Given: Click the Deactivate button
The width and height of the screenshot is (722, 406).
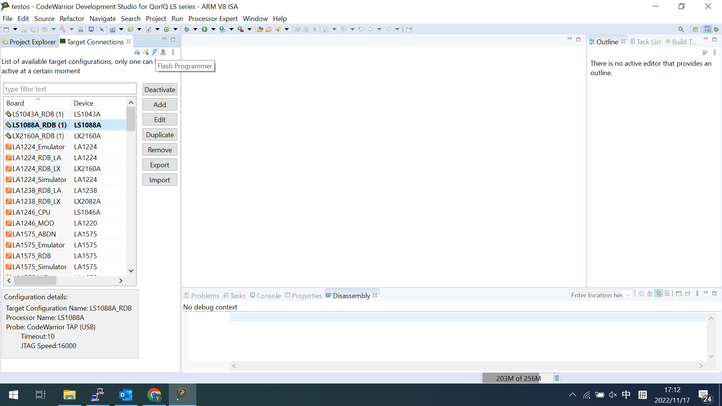Looking at the screenshot, I should tap(160, 90).
